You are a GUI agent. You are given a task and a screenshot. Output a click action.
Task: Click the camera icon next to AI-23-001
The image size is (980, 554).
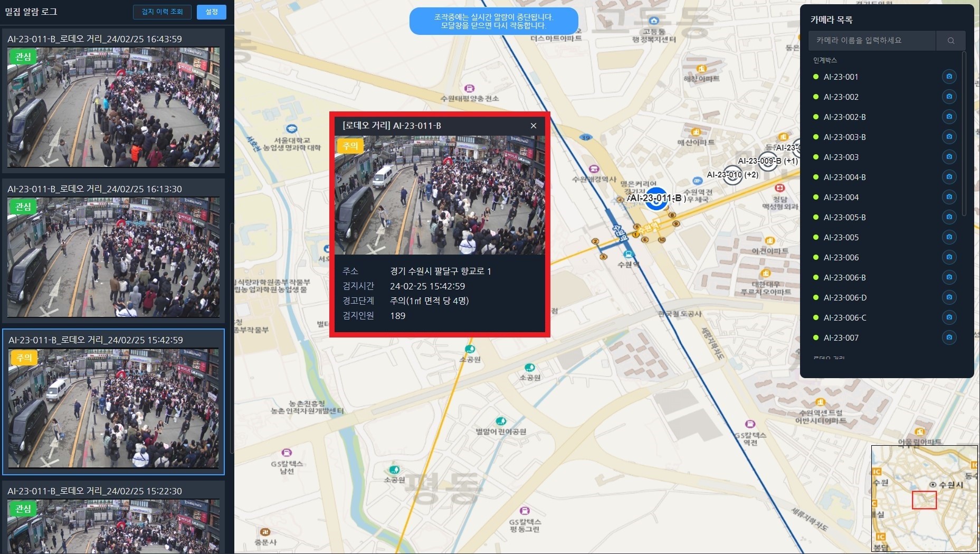pyautogui.click(x=949, y=77)
